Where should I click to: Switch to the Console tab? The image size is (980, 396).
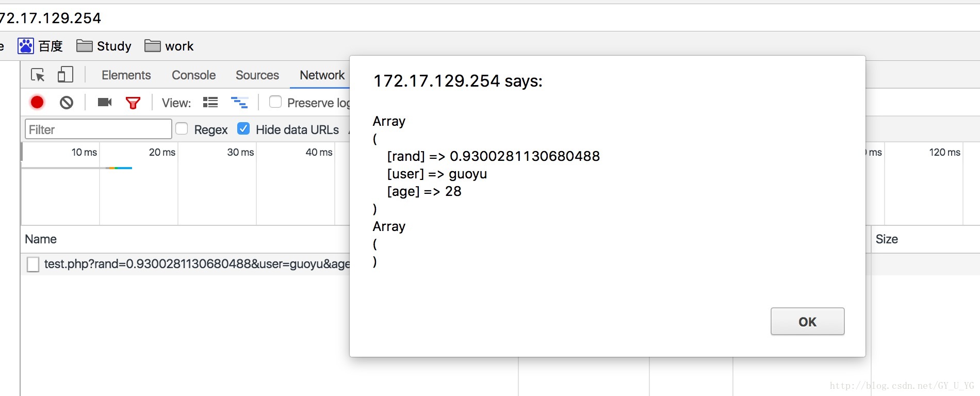point(193,75)
